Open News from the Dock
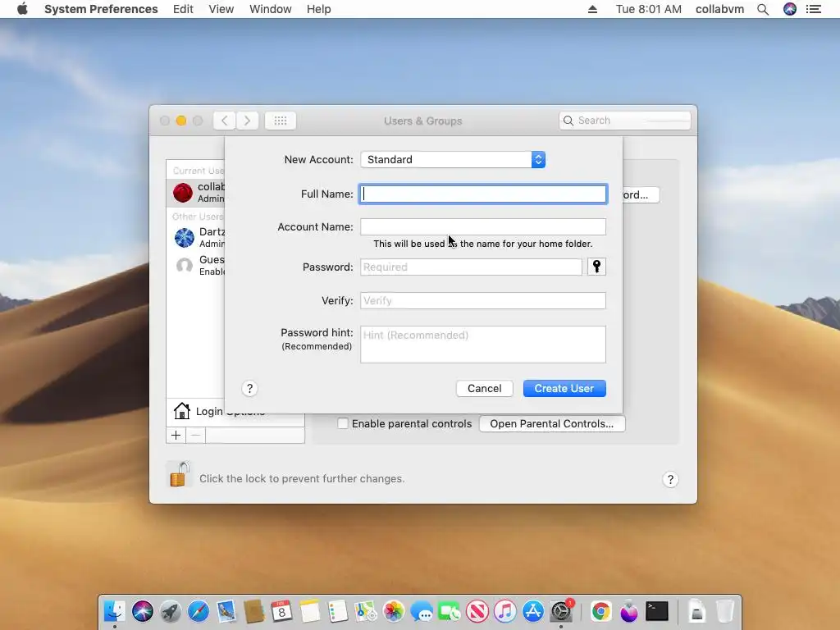 pos(477,611)
